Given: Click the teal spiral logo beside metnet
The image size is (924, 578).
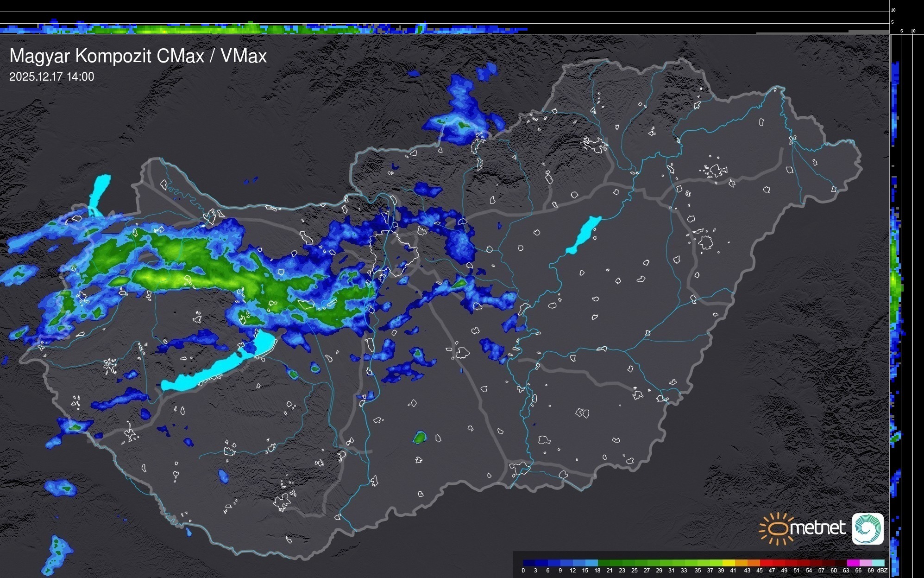Looking at the screenshot, I should pyautogui.click(x=867, y=528).
